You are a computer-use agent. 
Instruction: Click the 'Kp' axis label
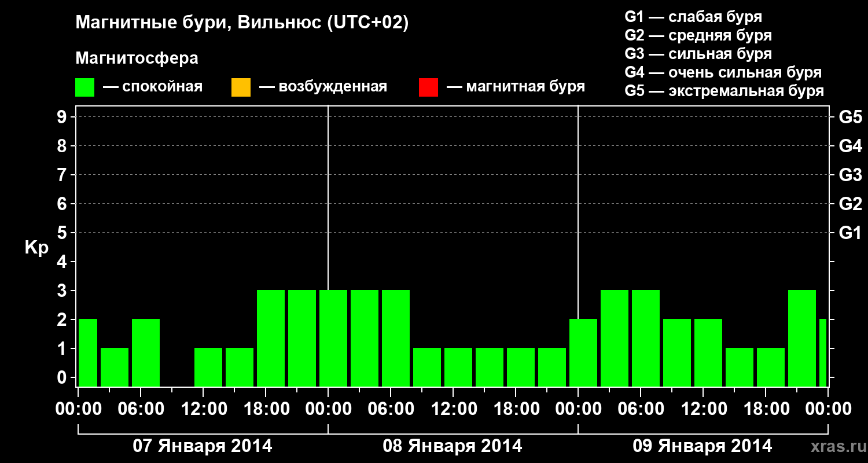tap(36, 248)
